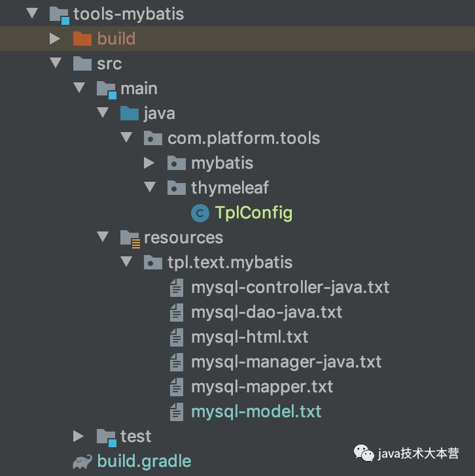Expand the build folder arrow
The image size is (475, 476).
(55, 39)
